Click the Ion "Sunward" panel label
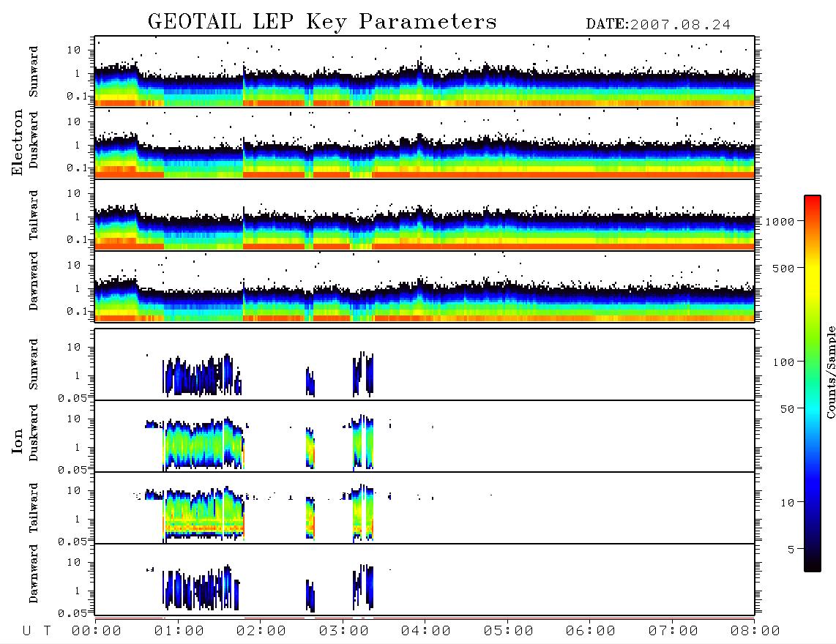The image size is (836, 644). click(x=34, y=364)
